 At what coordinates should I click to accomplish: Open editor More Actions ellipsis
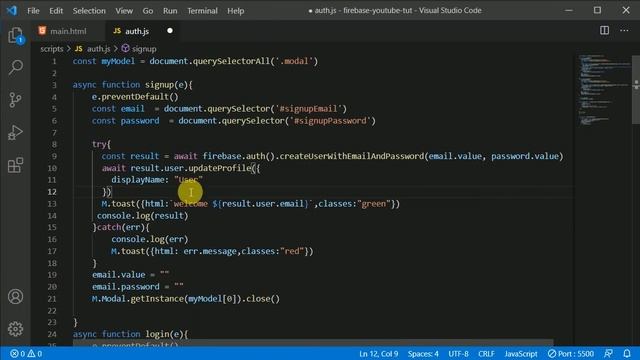[624, 31]
